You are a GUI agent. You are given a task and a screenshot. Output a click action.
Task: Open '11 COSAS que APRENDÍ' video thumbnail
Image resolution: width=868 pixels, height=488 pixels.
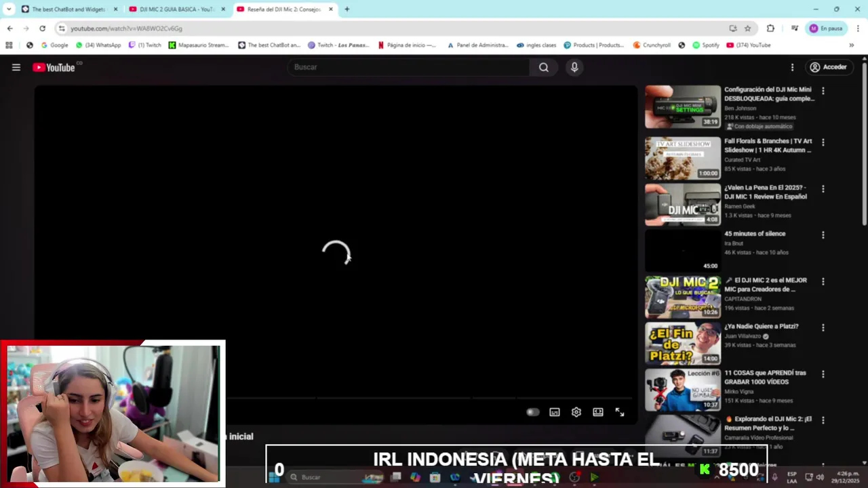click(683, 390)
